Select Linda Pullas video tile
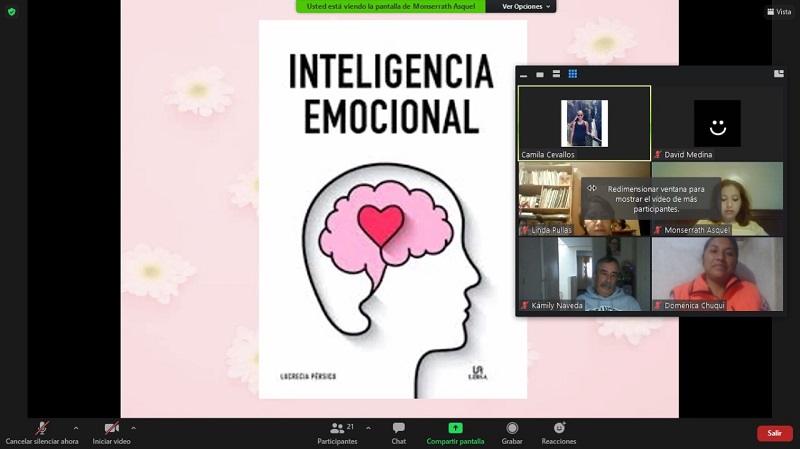 [x=584, y=199]
